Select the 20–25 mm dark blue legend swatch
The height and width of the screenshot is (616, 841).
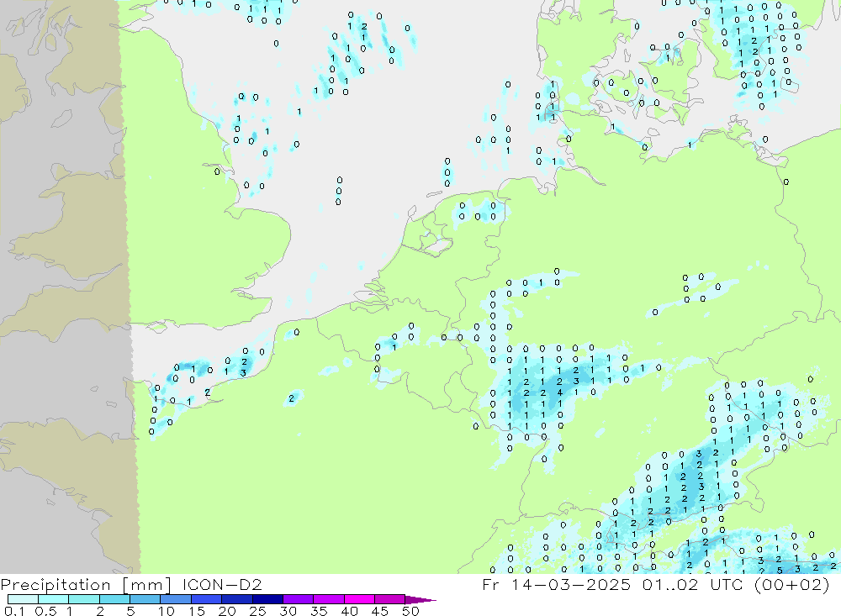pos(236,599)
